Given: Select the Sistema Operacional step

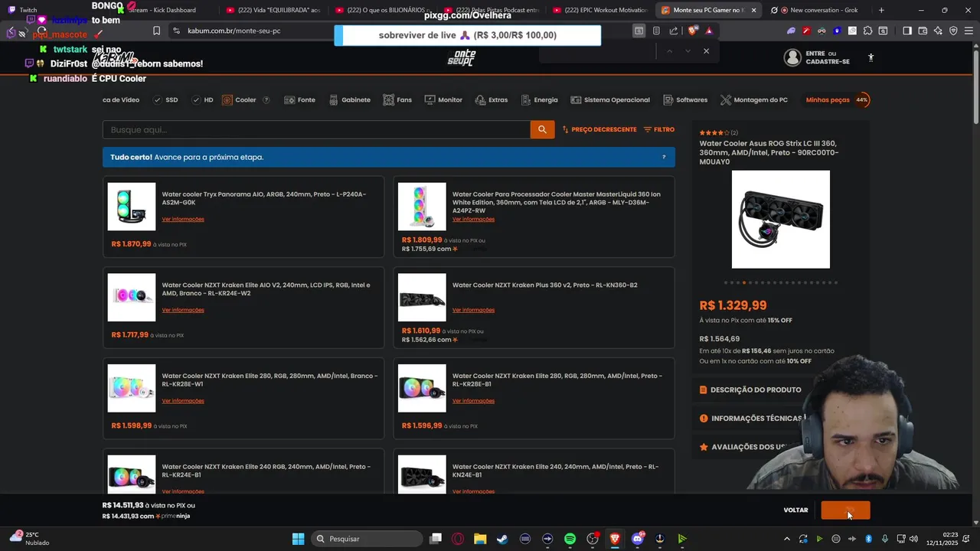Looking at the screenshot, I should [610, 100].
